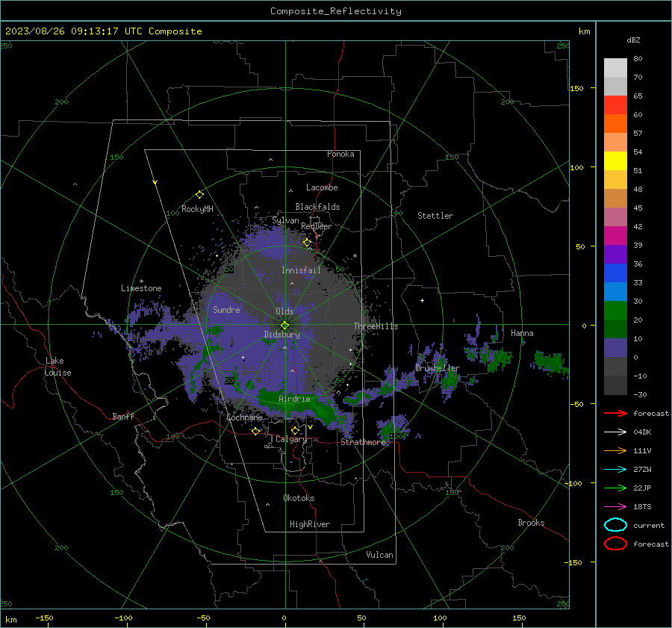Image resolution: width=672 pixels, height=628 pixels.
Task: Click the Brooks city label
Action: pyautogui.click(x=531, y=523)
